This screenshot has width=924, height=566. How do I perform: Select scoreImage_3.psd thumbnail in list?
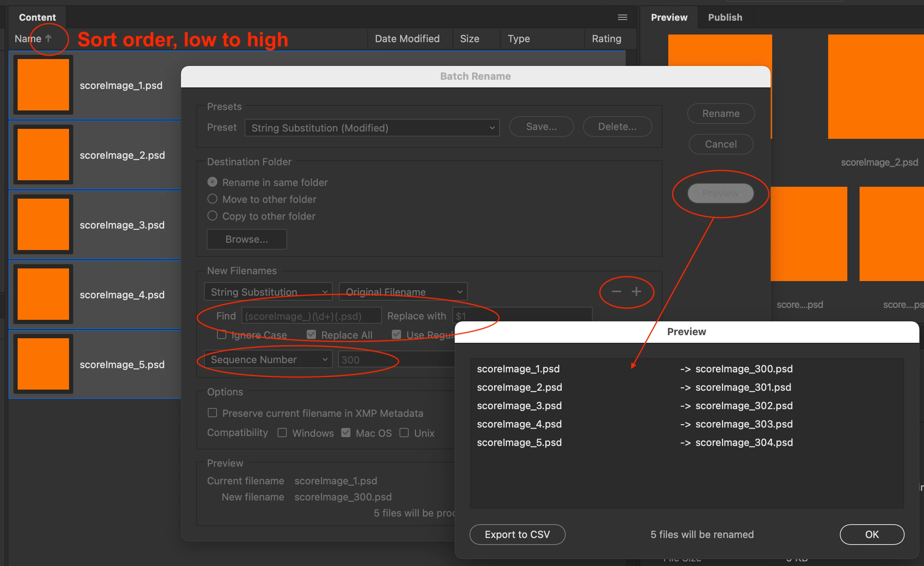pyautogui.click(x=43, y=224)
